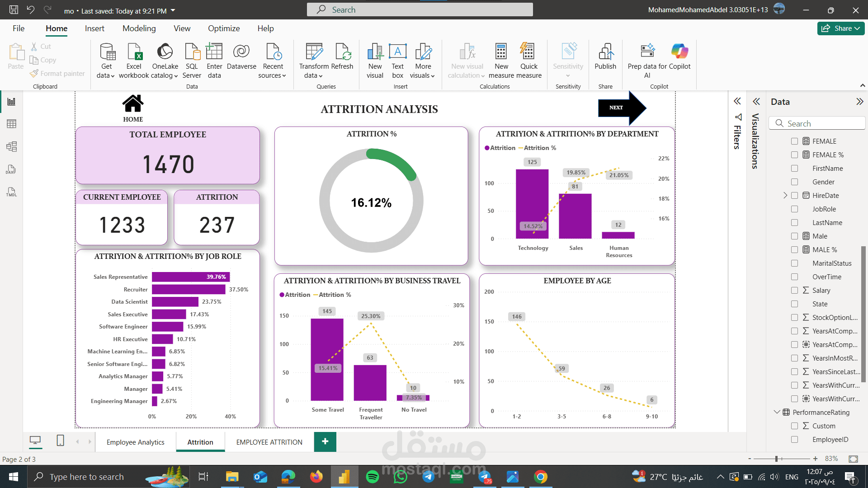Open Model view in left sidebar
This screenshot has width=868, height=488.
tap(11, 146)
